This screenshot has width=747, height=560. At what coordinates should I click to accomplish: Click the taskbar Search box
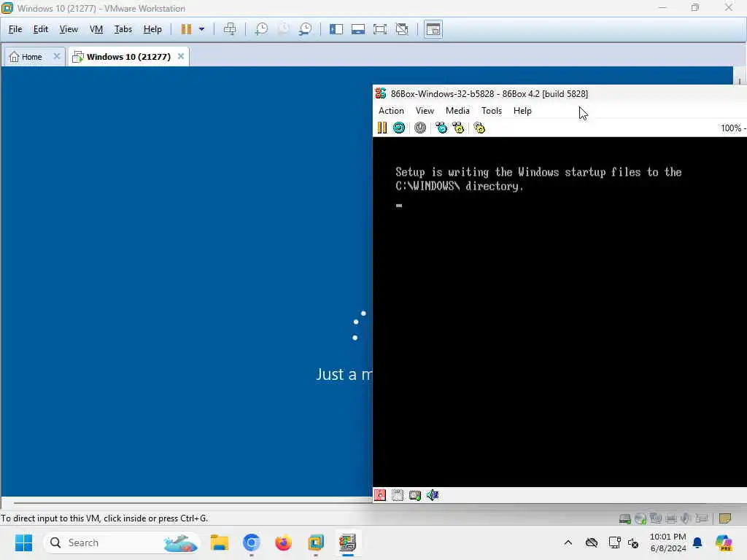point(122,542)
